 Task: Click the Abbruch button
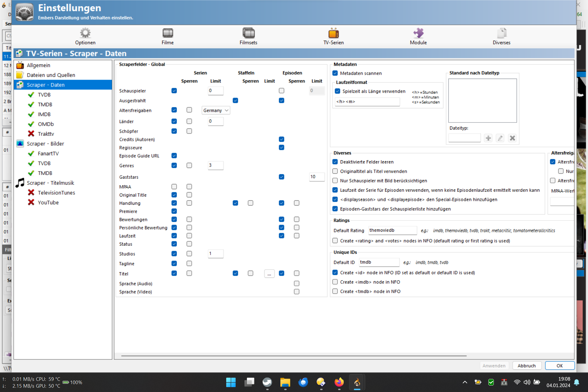(x=527, y=366)
